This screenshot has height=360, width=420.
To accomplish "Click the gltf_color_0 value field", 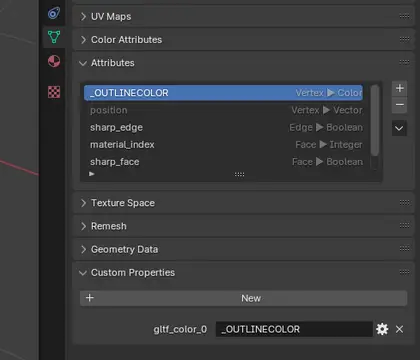I will point(294,329).
